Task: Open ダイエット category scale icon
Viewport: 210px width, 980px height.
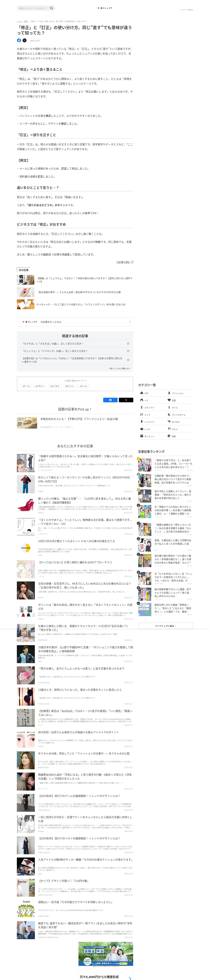Action: click(x=142, y=436)
